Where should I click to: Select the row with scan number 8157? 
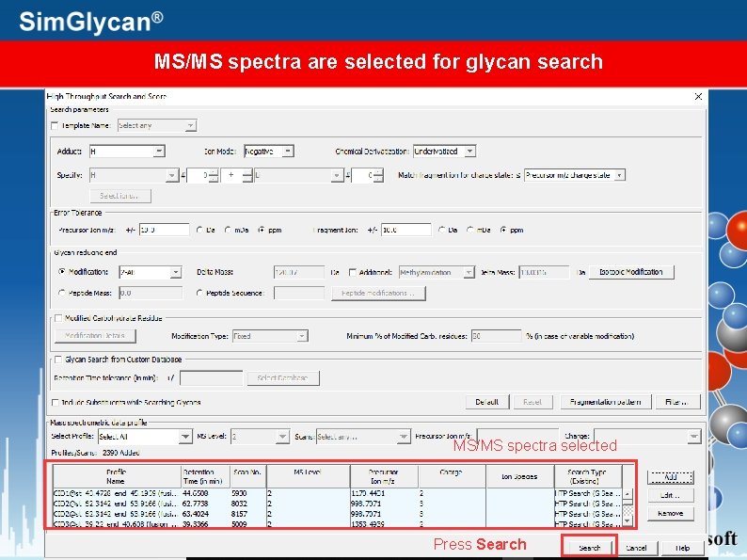click(338, 514)
